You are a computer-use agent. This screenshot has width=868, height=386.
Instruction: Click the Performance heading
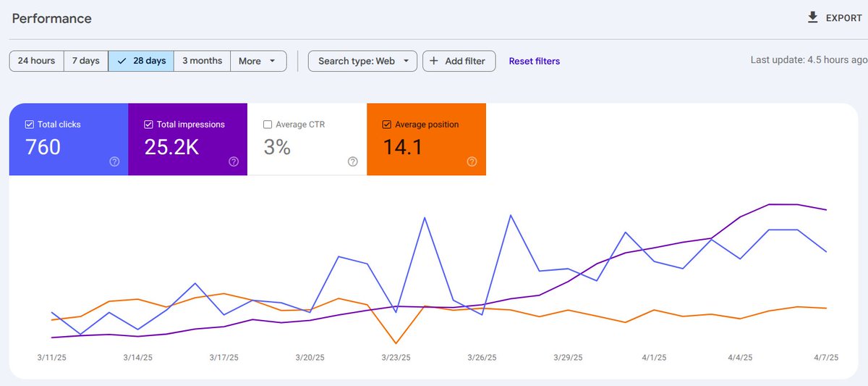51,18
